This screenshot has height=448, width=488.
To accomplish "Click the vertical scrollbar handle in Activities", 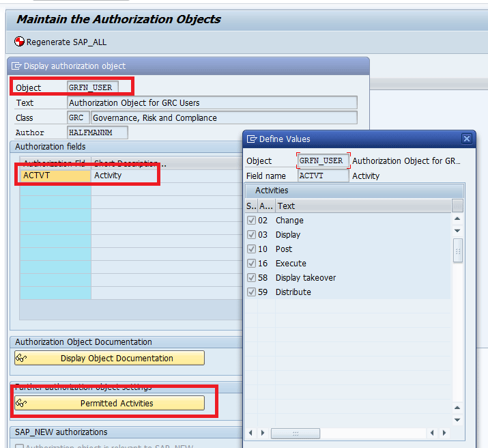I will pos(457,250).
